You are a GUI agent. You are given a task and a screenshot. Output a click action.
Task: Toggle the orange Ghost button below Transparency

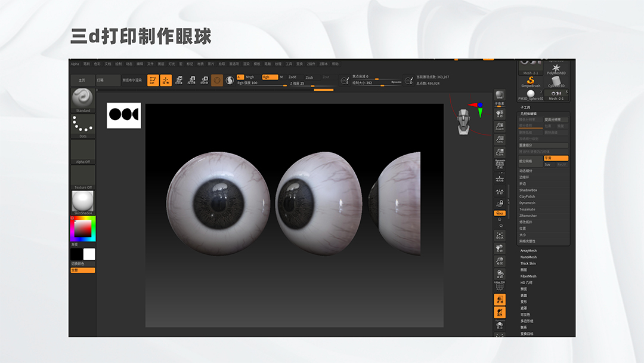tap(500, 313)
